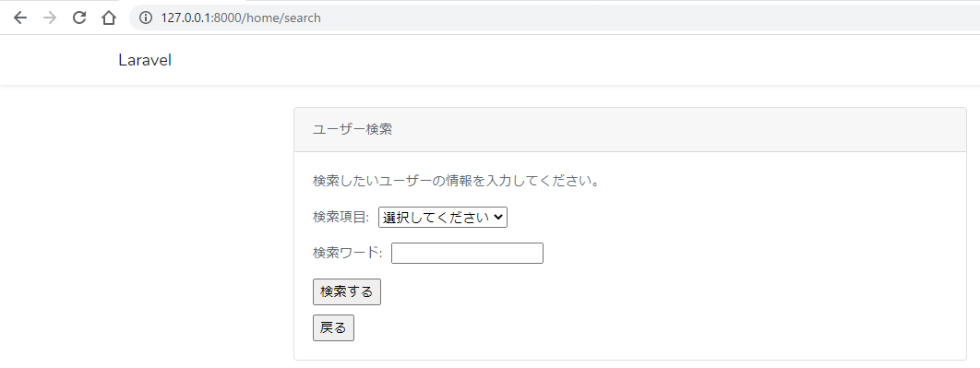The height and width of the screenshot is (368, 980).
Task: Click the 検索したいユーザーの情報を入力してください instruction text
Action: (x=456, y=182)
